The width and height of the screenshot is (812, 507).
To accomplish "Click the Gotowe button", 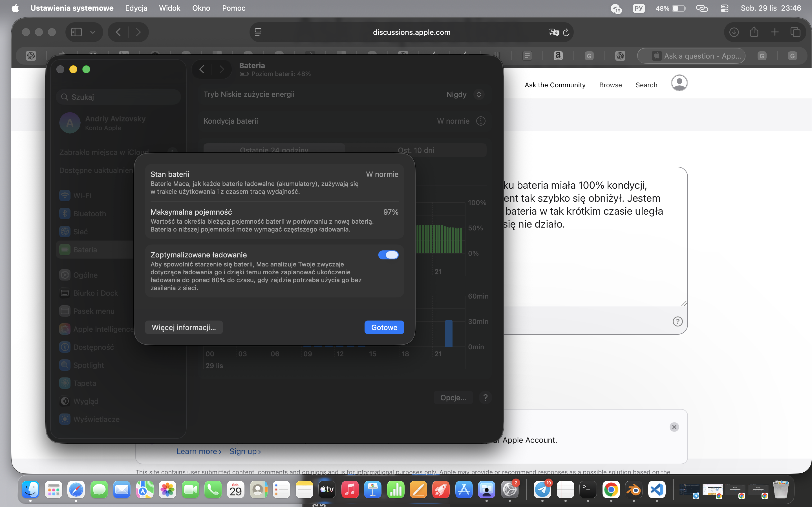I will (384, 327).
